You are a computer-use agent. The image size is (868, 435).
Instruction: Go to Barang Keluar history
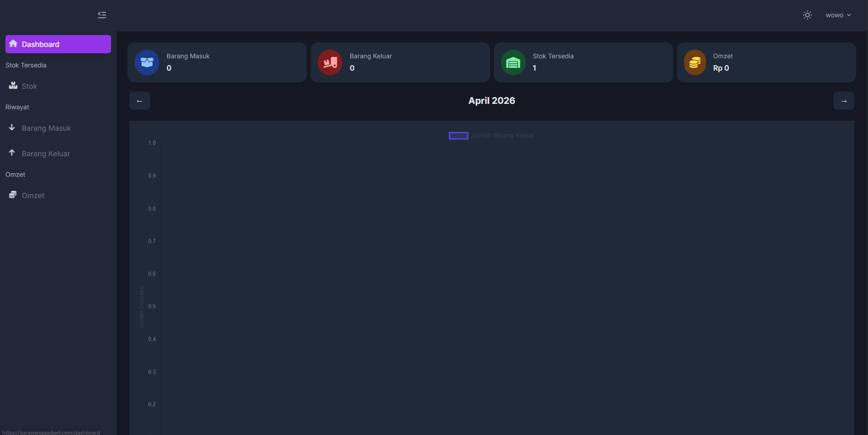pyautogui.click(x=46, y=154)
